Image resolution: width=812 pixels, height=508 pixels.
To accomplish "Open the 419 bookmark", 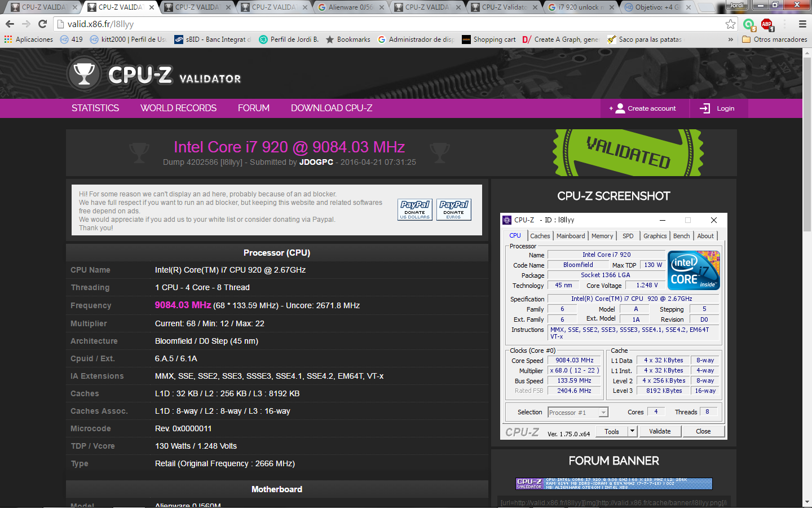I will coord(72,40).
